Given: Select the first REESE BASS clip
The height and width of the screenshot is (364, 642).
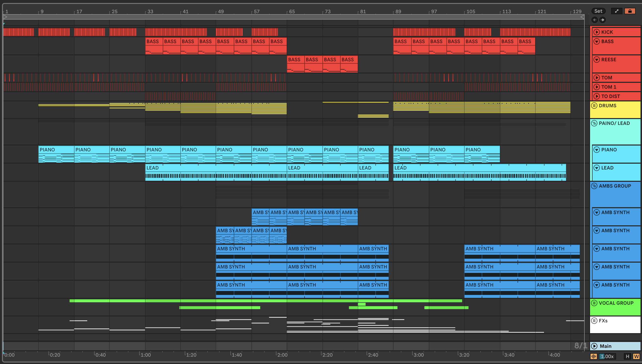Looking at the screenshot, I should coord(295,60).
